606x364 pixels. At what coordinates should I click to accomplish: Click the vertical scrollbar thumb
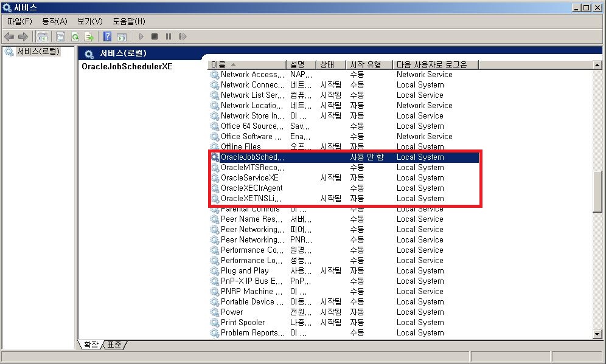[x=597, y=191]
